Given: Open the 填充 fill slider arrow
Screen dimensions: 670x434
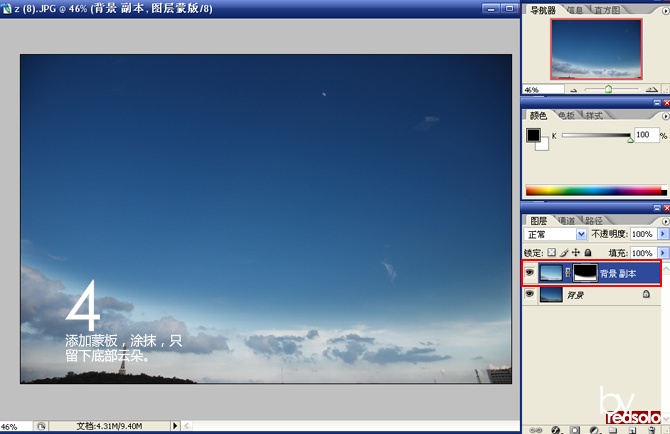Looking at the screenshot, I should pyautogui.click(x=662, y=253).
